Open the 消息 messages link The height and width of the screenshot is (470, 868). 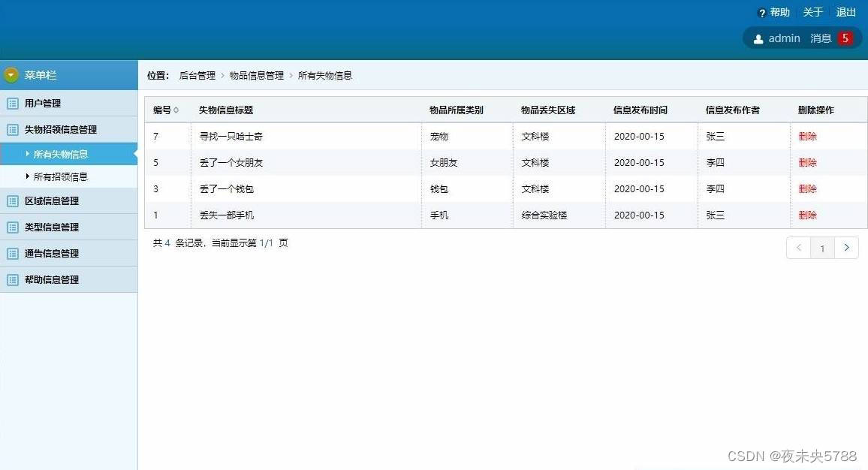click(821, 38)
